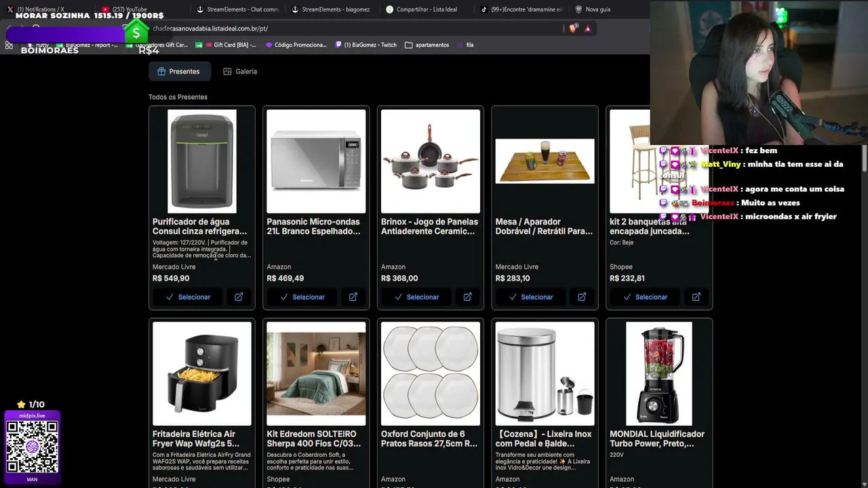Click title "MONDIAL Liquidificador Turbo Power"
868x488 pixels.
point(657,439)
